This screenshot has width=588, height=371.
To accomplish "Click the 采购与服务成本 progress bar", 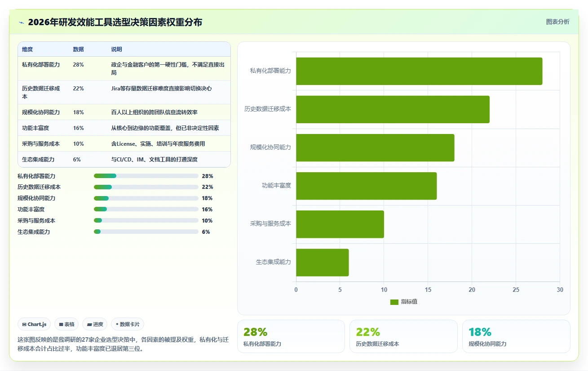I will 146,221.
